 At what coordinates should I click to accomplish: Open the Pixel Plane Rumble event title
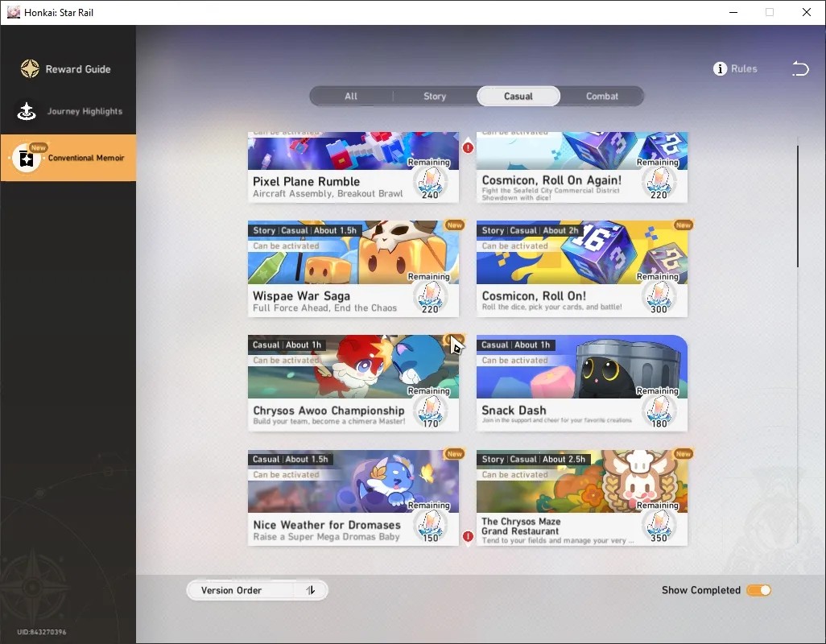tap(306, 181)
